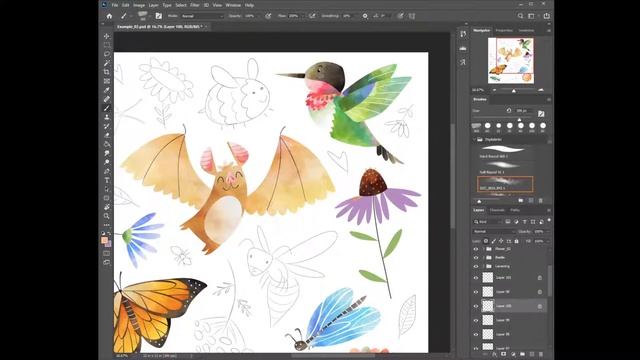Open the layer Opacity dropdown arrow
This screenshot has height=360, width=640.
pyautogui.click(x=547, y=231)
